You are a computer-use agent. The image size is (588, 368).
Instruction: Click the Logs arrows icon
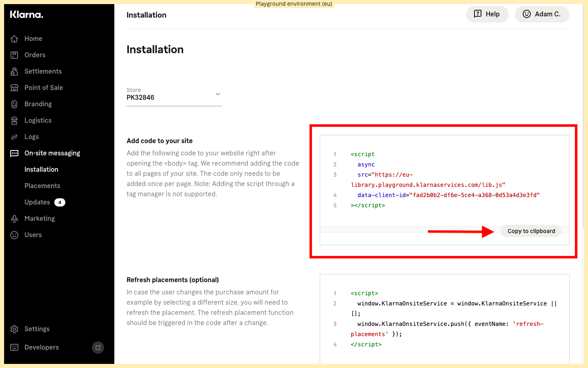click(14, 137)
